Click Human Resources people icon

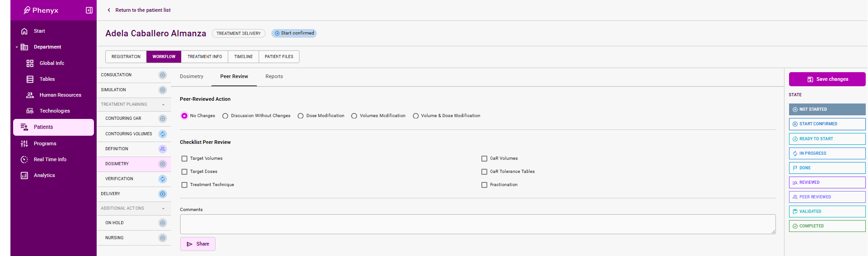[30, 95]
